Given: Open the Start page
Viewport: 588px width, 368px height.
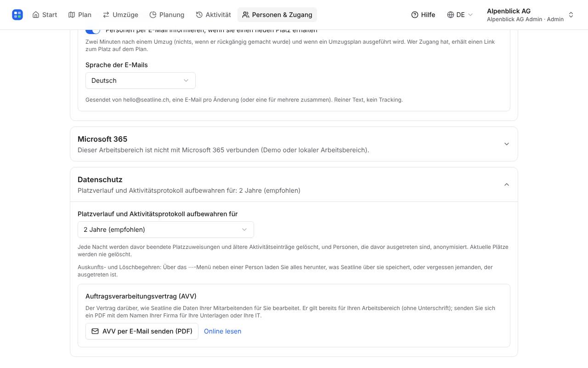Looking at the screenshot, I should tap(45, 15).
